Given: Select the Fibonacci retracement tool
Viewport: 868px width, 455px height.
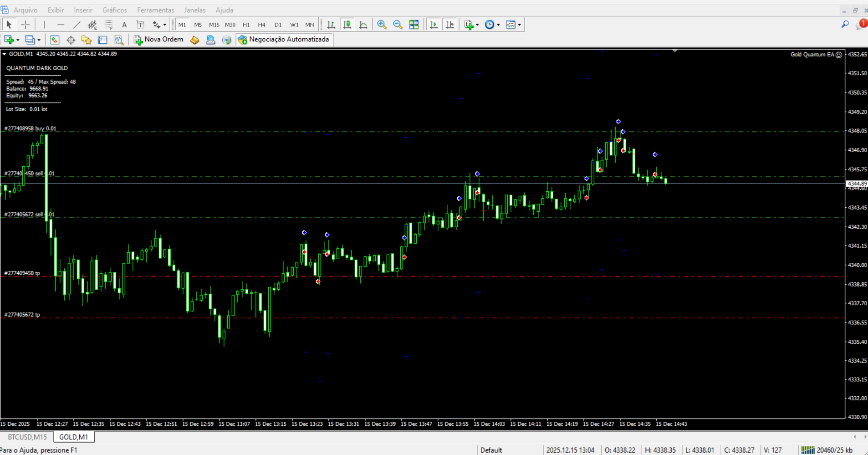Looking at the screenshot, I should click(108, 24).
